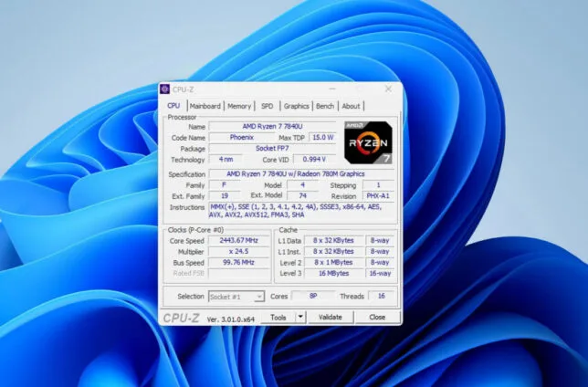588x387 pixels.
Task: Click the Stepping value 1
Action: 378,185
